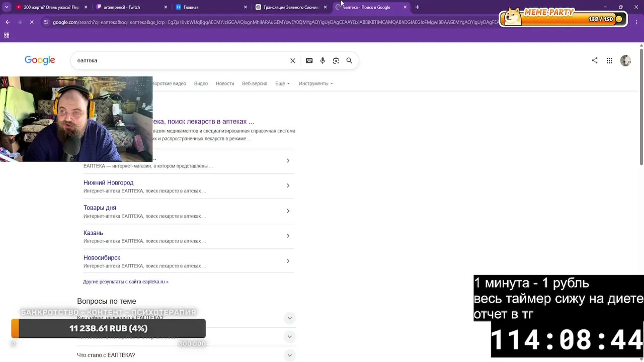Open "Другие результаты с сайта eapteka.ru"
Image resolution: width=644 pixels, height=362 pixels.
pos(126,282)
